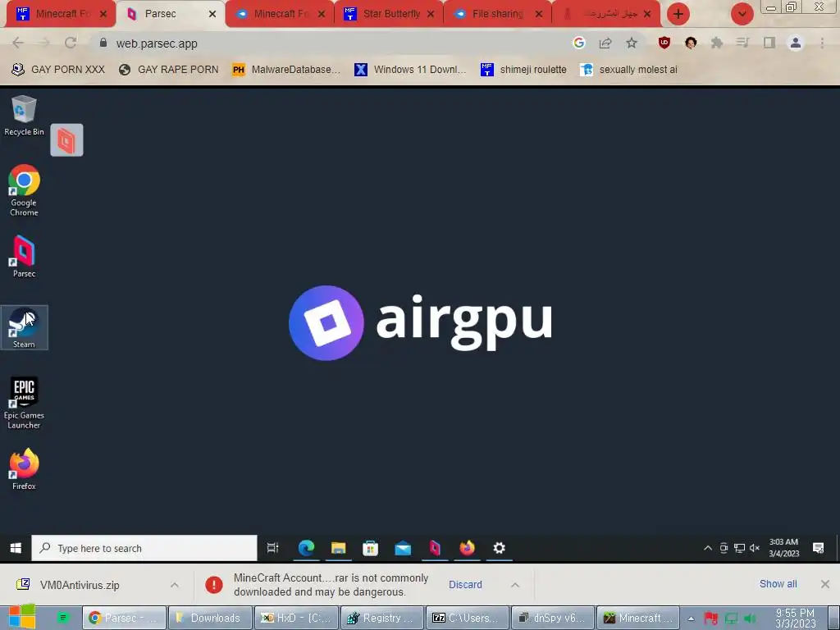The image size is (840, 630).
Task: Open the 7-Zip C:\Users taskbar button
Action: (468, 619)
